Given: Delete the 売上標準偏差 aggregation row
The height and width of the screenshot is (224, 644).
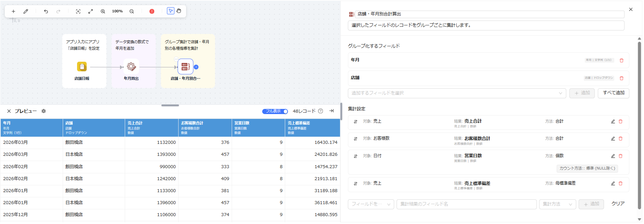Looking at the screenshot, I should click(x=620, y=183).
